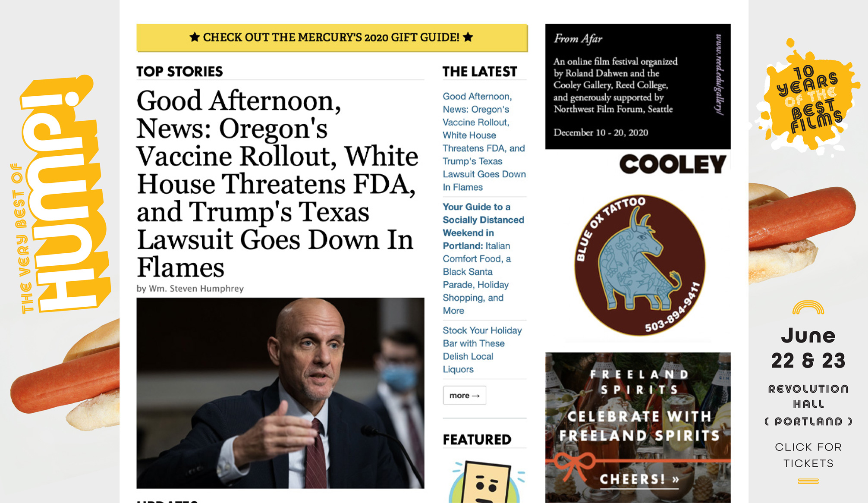Open the From Afar film festival ad
868x503 pixels.
638,87
